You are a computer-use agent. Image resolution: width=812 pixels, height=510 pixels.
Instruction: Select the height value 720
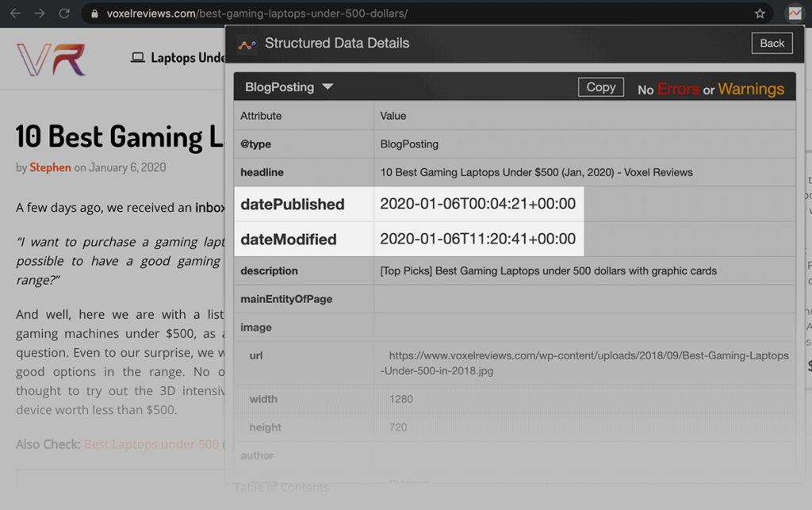point(398,428)
